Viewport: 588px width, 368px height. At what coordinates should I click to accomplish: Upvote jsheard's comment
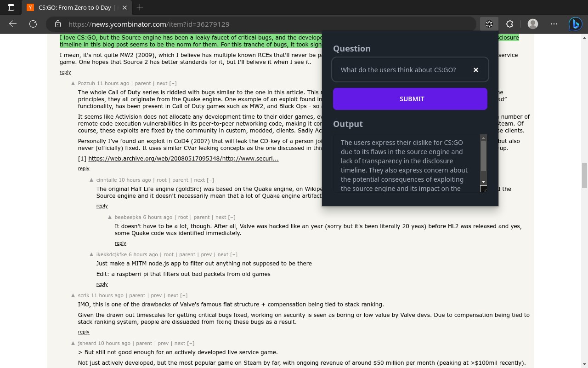[x=73, y=343]
